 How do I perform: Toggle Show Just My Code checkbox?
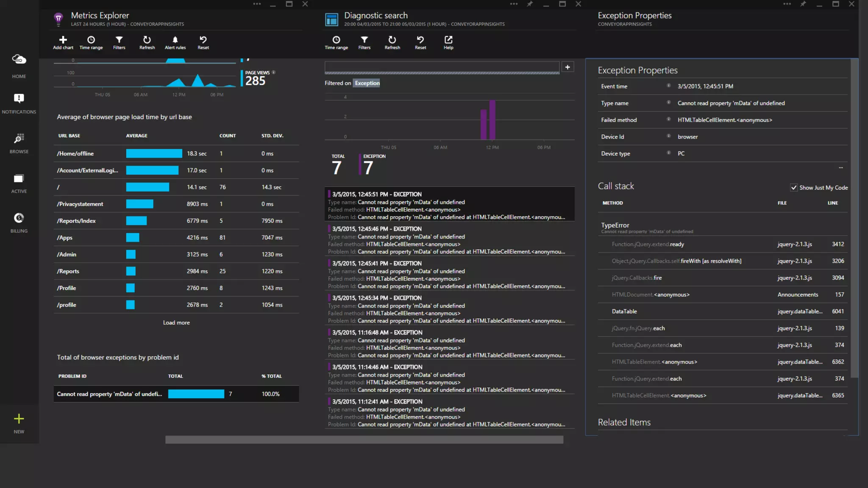[x=794, y=188]
